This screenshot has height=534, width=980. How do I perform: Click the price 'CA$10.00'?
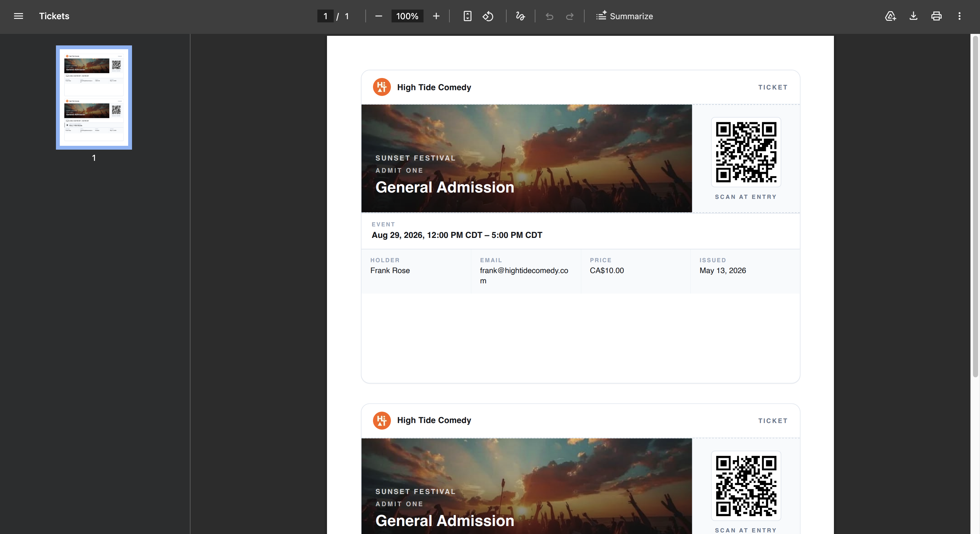click(x=606, y=271)
